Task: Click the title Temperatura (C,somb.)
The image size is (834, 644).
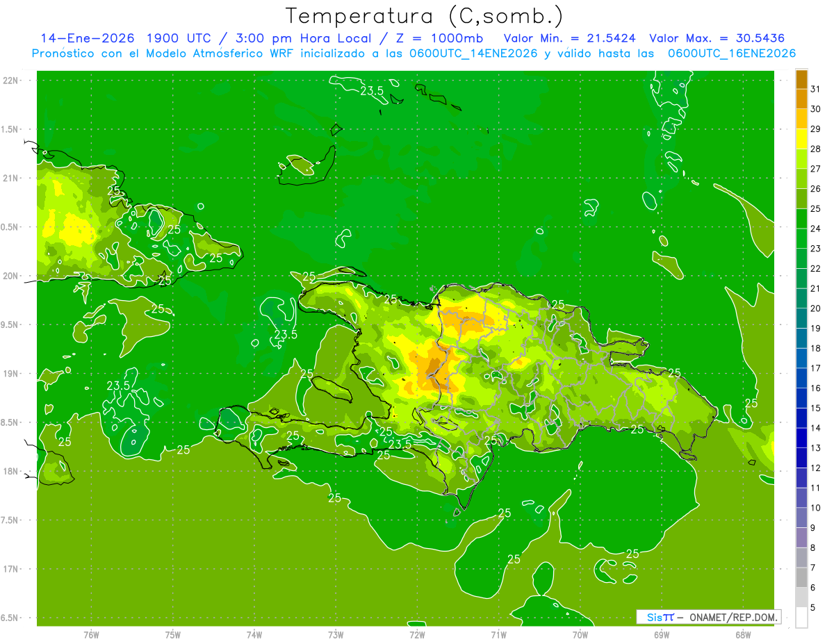Action: pos(424,16)
